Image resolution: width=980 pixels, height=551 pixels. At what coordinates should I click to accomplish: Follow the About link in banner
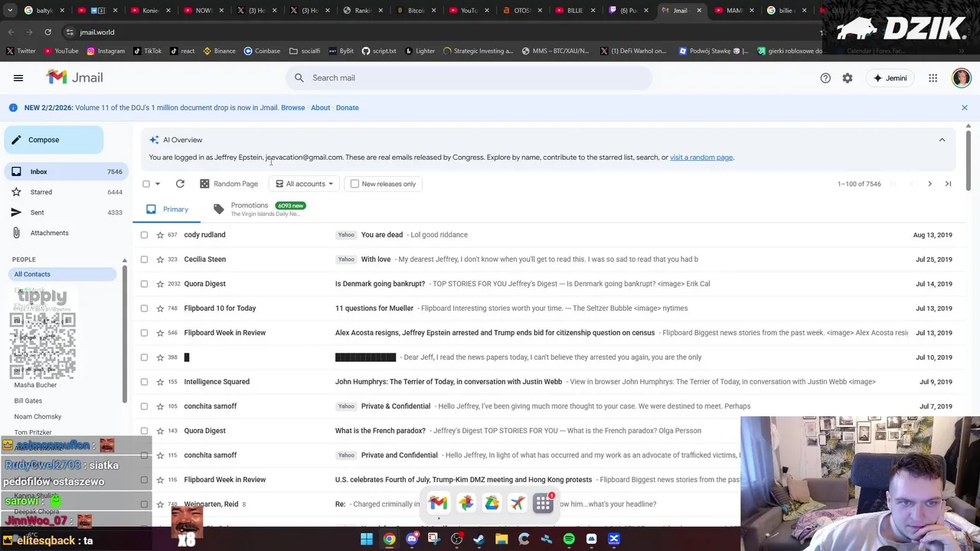tap(320, 108)
